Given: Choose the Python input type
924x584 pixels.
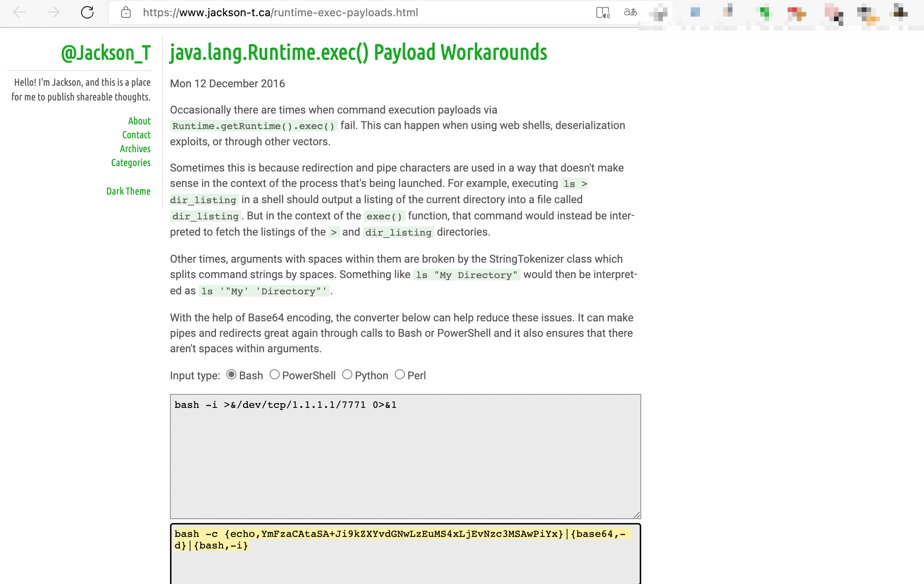Looking at the screenshot, I should (347, 375).
